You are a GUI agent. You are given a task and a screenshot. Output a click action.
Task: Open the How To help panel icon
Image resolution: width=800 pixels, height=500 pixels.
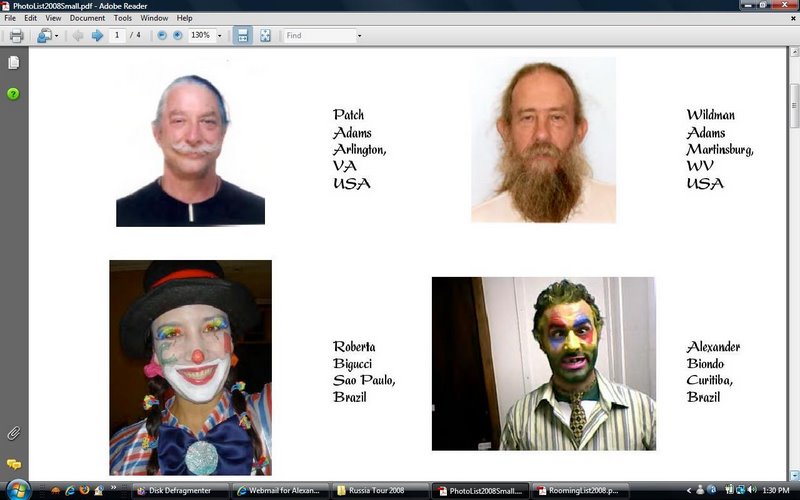pos(13,94)
